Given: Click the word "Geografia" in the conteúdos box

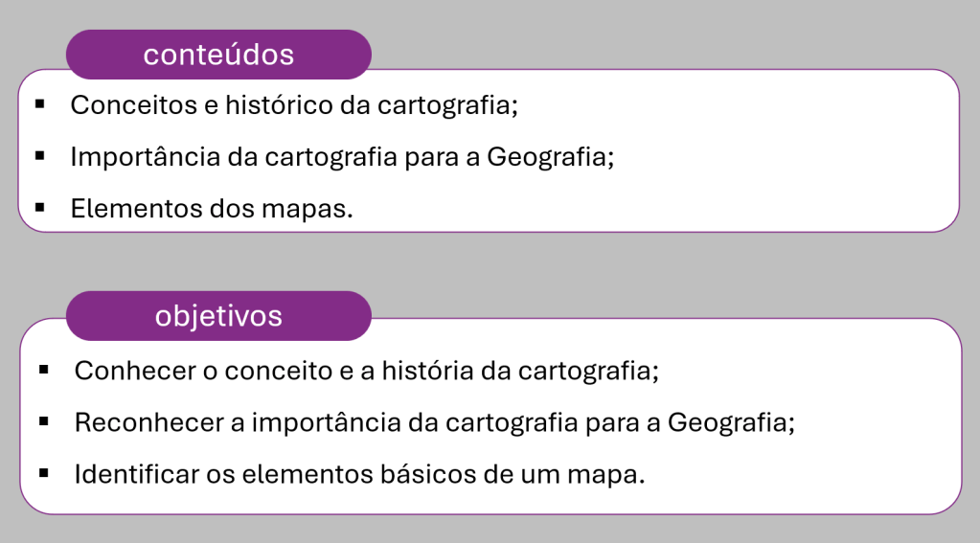Looking at the screenshot, I should 547,157.
